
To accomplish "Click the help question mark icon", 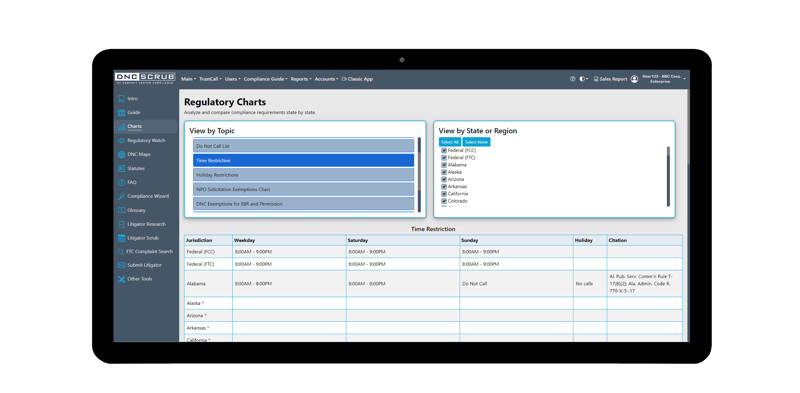I will coord(572,79).
